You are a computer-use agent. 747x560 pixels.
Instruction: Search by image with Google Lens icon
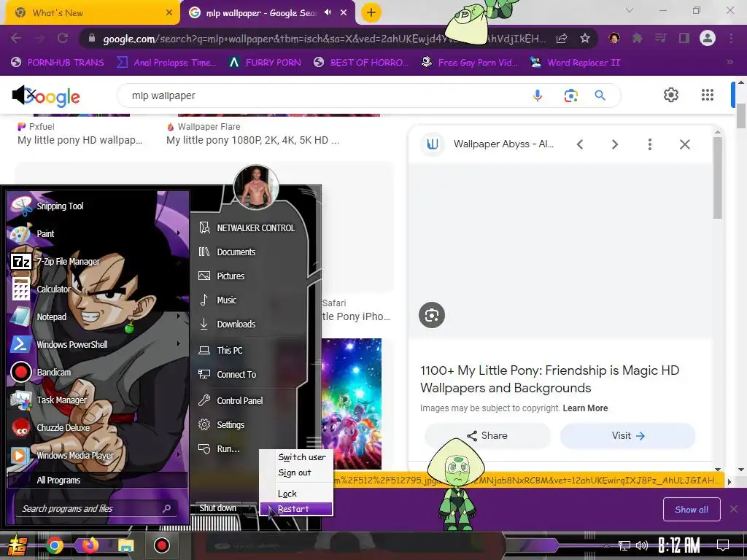click(570, 96)
